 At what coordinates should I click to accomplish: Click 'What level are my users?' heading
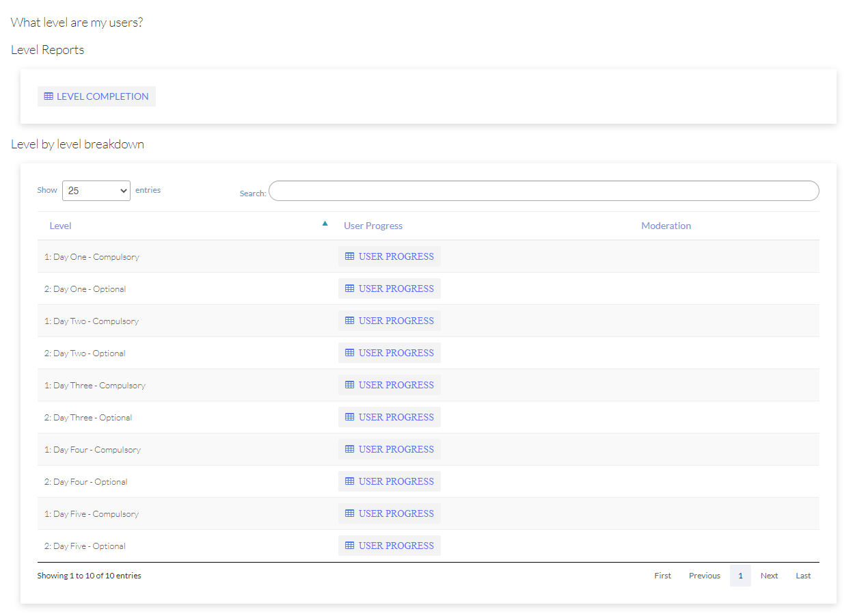click(77, 23)
